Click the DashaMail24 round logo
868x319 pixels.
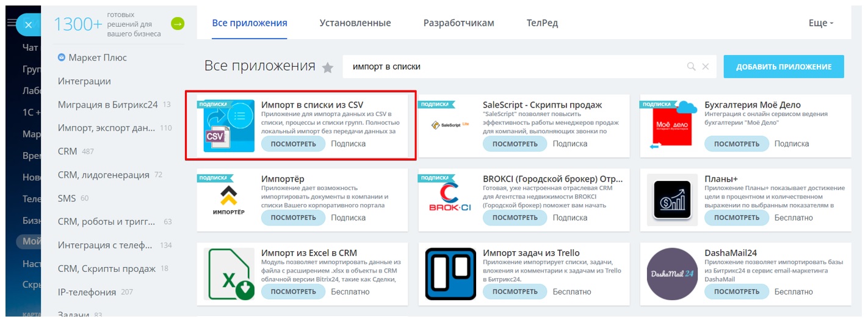(x=672, y=274)
